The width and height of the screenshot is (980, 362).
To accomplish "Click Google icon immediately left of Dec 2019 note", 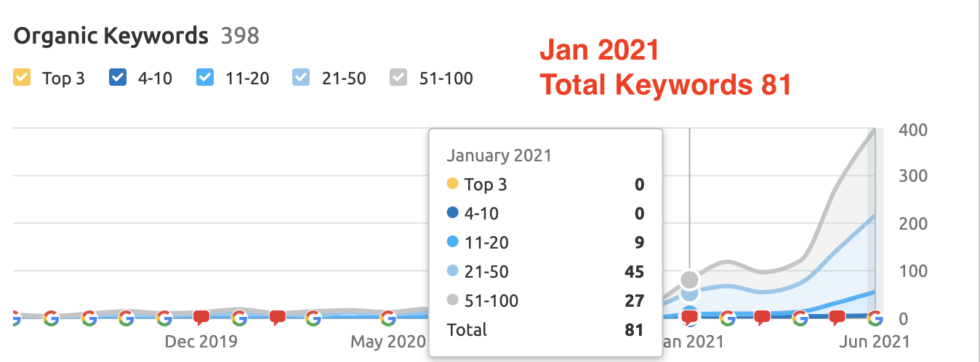I will point(164,318).
